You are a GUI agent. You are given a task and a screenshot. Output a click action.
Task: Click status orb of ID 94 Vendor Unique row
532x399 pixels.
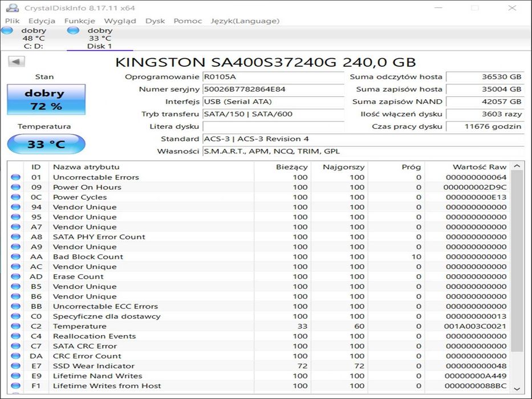click(15, 207)
